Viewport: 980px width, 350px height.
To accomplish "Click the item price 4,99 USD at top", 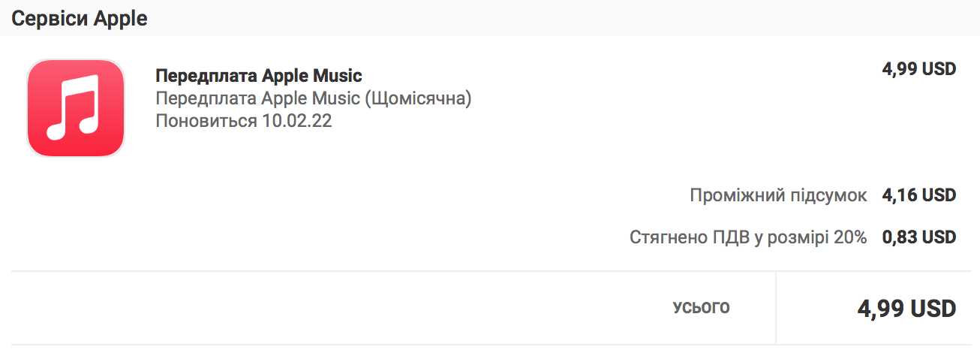I will (x=918, y=70).
